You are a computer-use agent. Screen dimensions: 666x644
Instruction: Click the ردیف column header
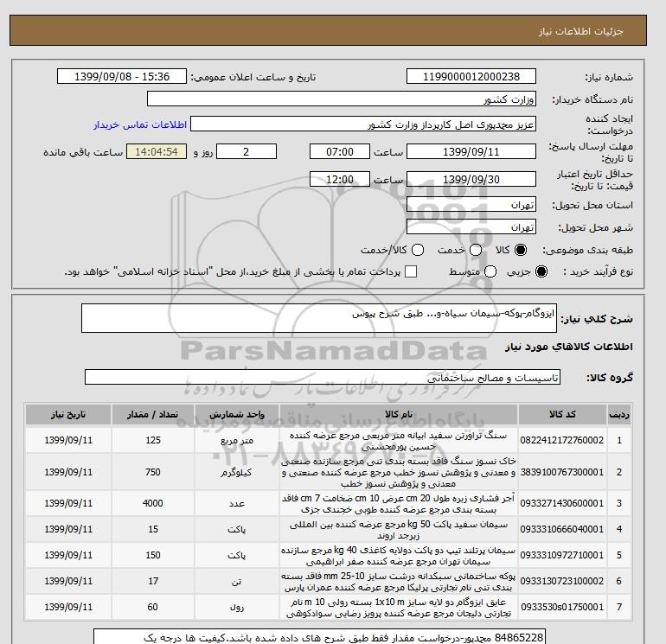coord(618,414)
